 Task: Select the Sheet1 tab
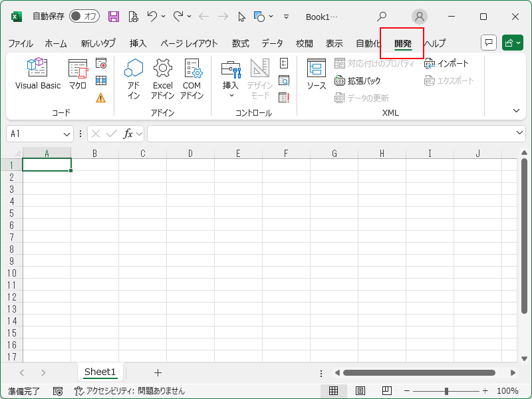pyautogui.click(x=100, y=372)
